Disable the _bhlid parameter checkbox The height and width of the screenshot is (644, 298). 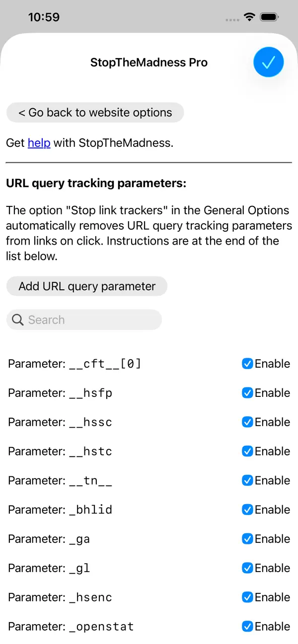tap(247, 510)
